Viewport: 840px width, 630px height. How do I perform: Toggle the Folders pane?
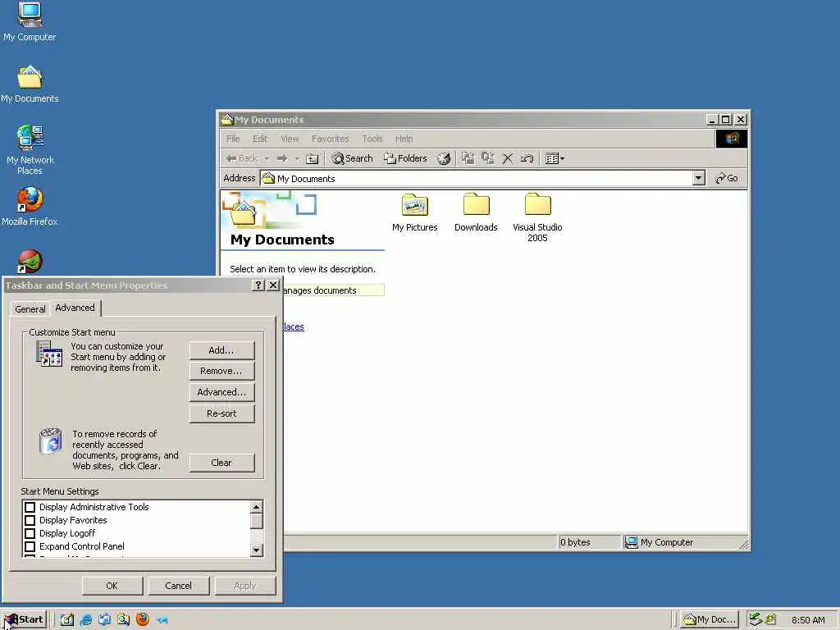tap(405, 158)
